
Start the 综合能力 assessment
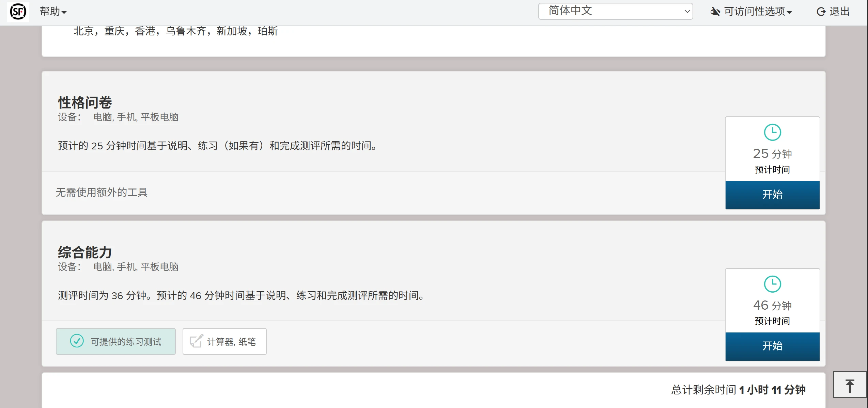pos(772,346)
